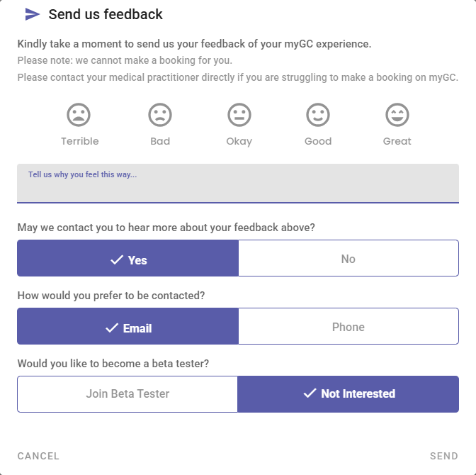Select the Terrible face icon

coord(79,115)
